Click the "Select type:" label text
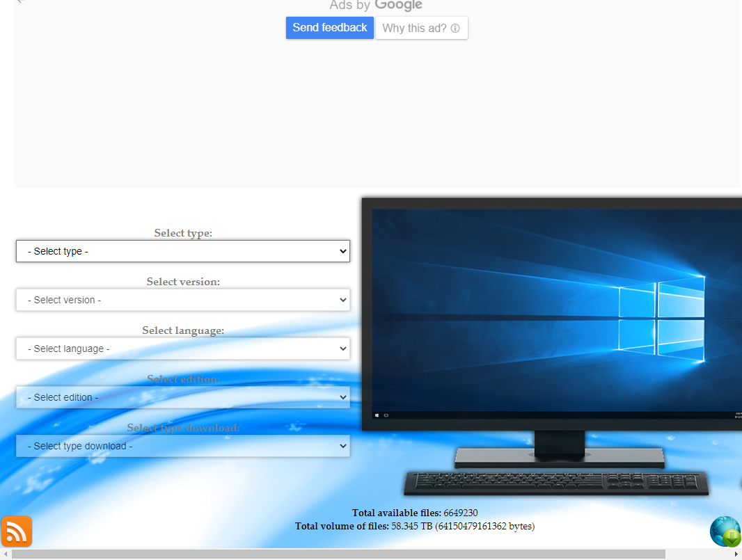 [183, 233]
